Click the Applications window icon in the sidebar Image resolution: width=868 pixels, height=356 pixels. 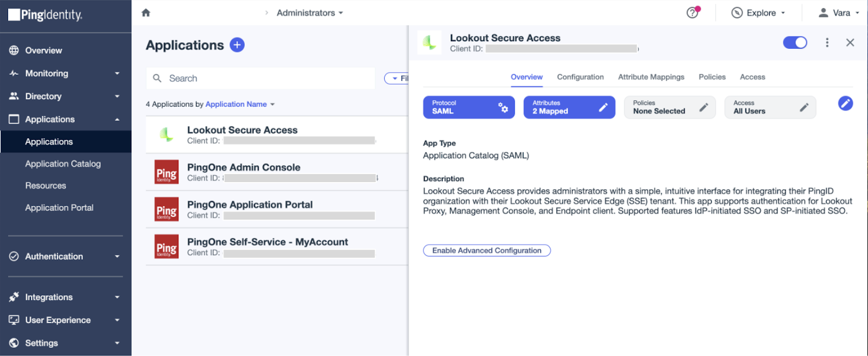(x=14, y=119)
